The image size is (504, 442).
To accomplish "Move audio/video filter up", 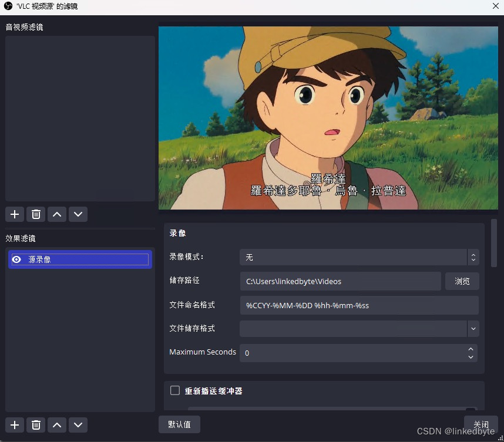I will click(57, 214).
